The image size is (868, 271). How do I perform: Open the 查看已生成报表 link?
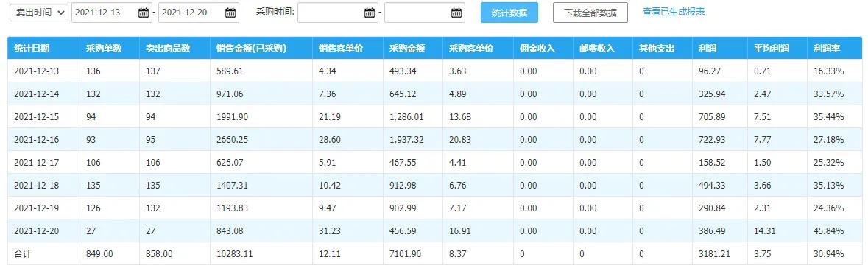coord(674,12)
